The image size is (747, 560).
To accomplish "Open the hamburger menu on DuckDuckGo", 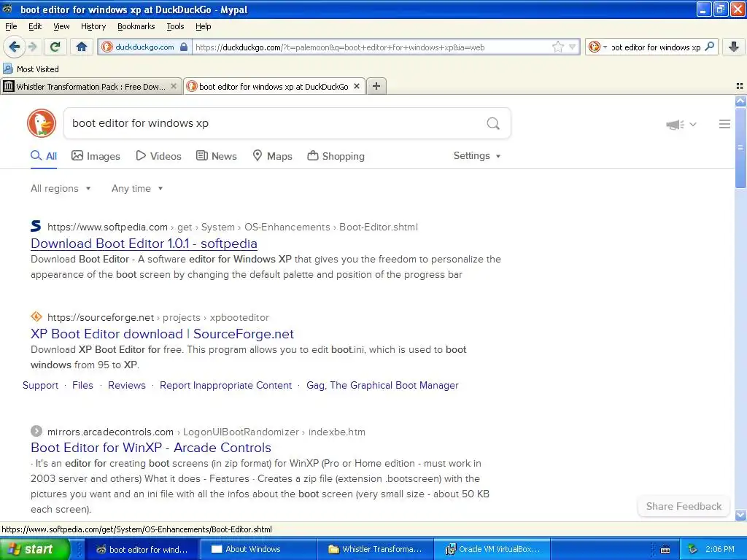I will click(724, 124).
